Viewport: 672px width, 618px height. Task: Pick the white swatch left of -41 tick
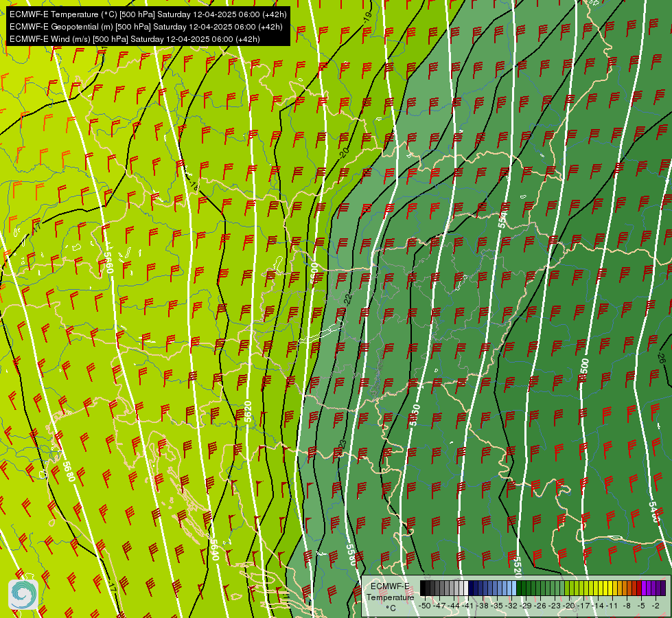pyautogui.click(x=466, y=588)
